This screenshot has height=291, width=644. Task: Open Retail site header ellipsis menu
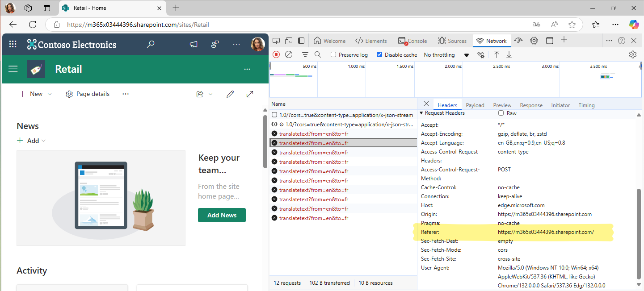pos(247,69)
